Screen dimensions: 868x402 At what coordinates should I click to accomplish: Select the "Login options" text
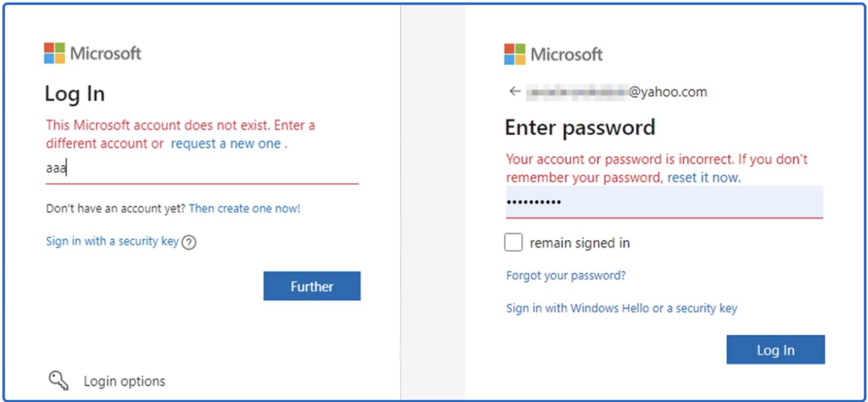(x=124, y=381)
